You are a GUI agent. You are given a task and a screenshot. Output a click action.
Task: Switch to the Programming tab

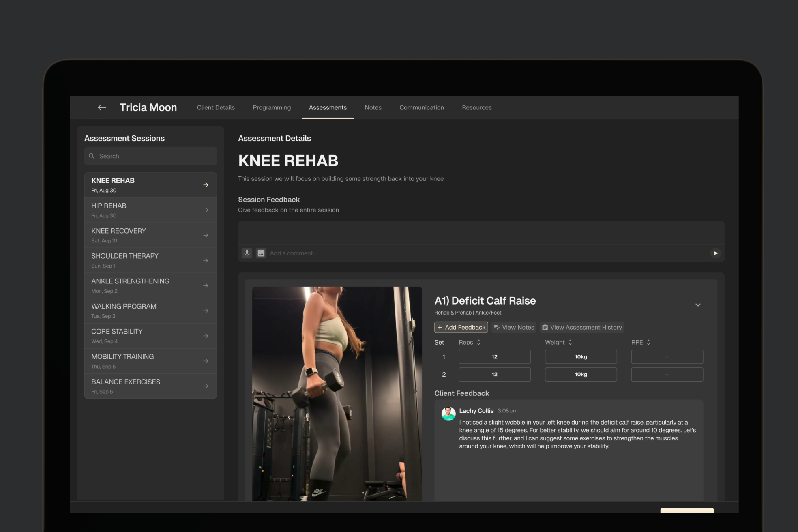coord(272,107)
